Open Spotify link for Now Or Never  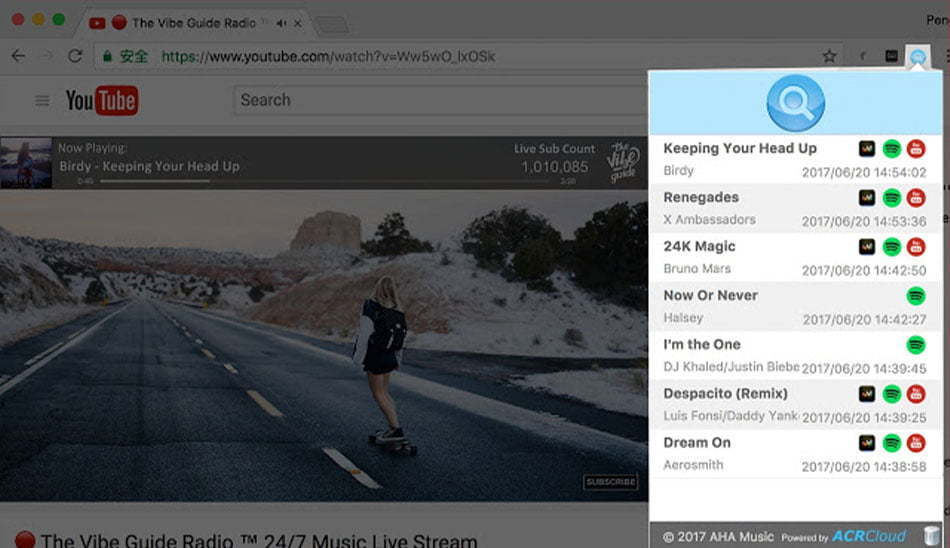click(916, 296)
